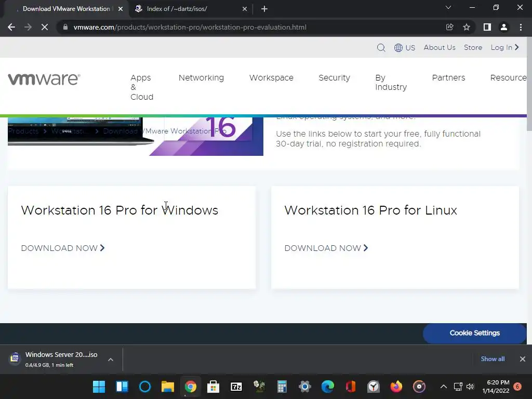Open Apps & Cloud menu
The height and width of the screenshot is (399, 532).
[142, 87]
